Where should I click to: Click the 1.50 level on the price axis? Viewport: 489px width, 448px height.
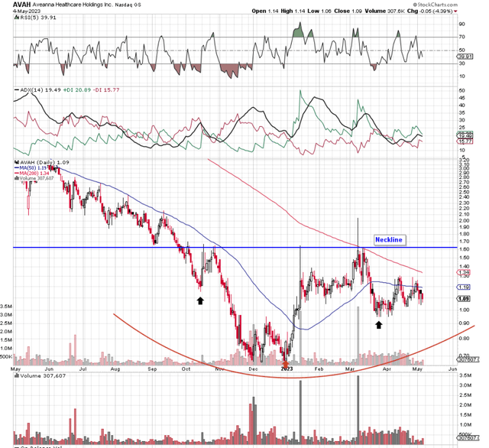(464, 258)
